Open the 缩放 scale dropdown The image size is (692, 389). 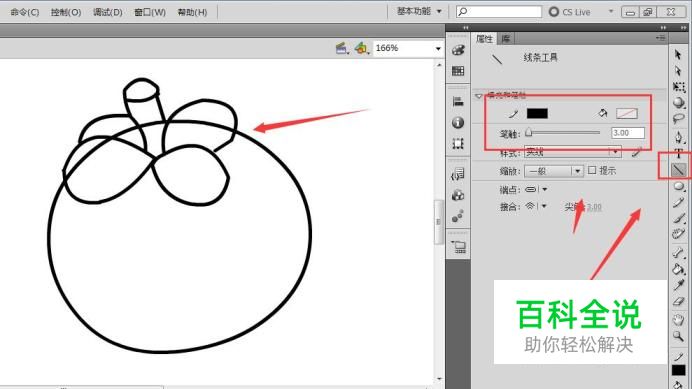pos(554,171)
